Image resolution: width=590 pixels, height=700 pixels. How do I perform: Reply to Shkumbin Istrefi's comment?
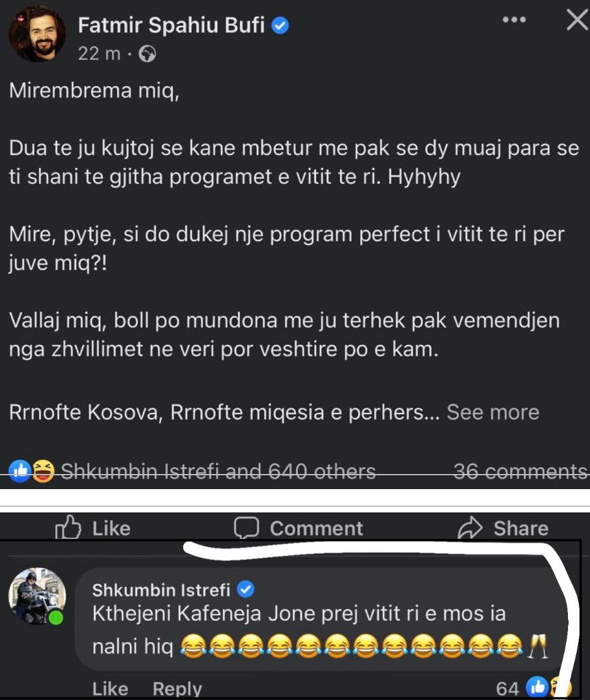178,689
